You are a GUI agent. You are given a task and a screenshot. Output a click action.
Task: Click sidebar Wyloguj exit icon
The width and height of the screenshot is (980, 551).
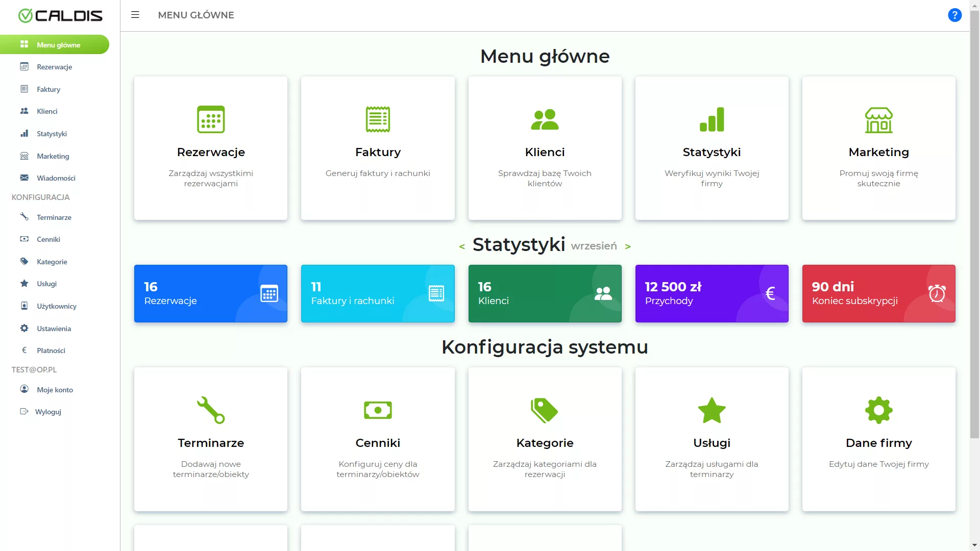[x=24, y=411]
